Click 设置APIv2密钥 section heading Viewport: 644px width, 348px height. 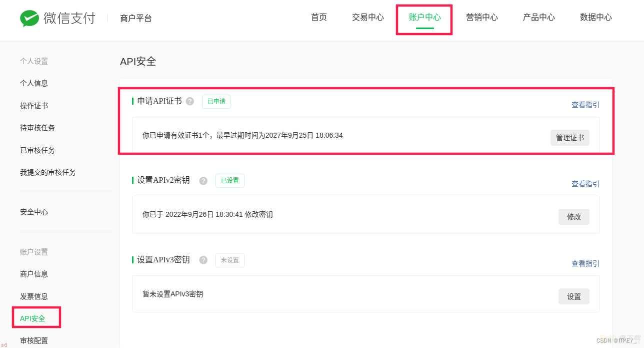coord(163,180)
